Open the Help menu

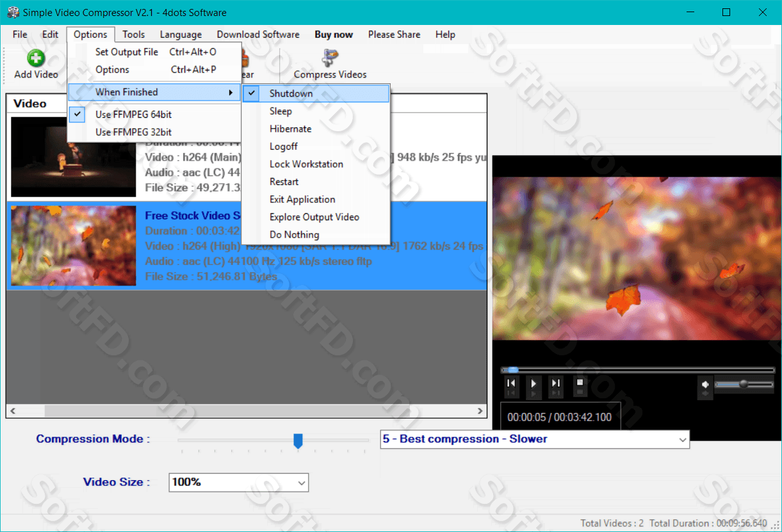click(445, 35)
